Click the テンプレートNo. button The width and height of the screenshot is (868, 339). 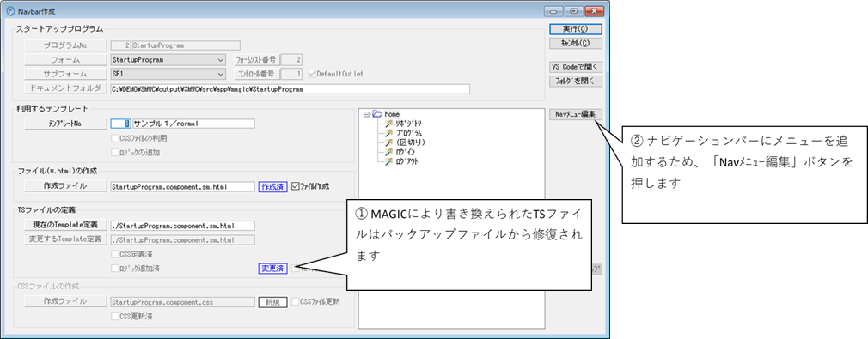click(x=65, y=124)
